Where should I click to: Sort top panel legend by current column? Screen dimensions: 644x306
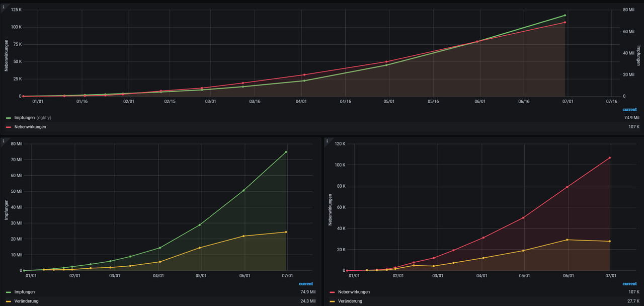point(629,109)
